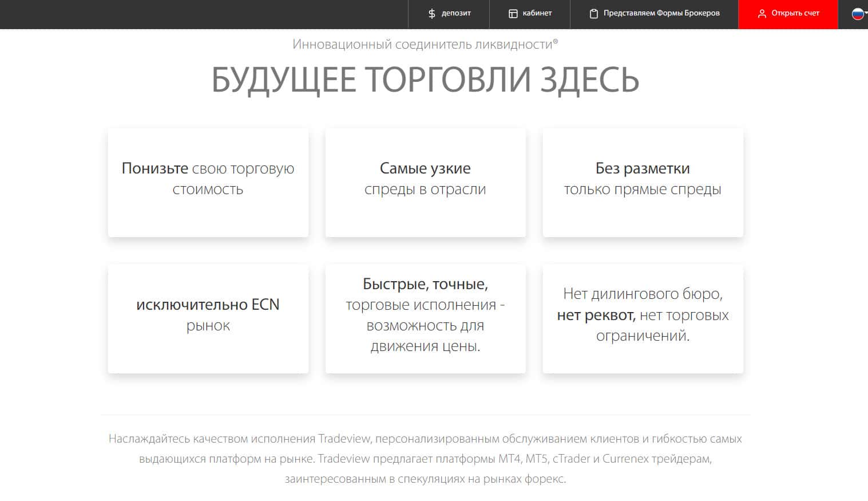Open 'Представляем Формы Брокеров' link
The height and width of the screenshot is (501, 868).
click(x=661, y=13)
